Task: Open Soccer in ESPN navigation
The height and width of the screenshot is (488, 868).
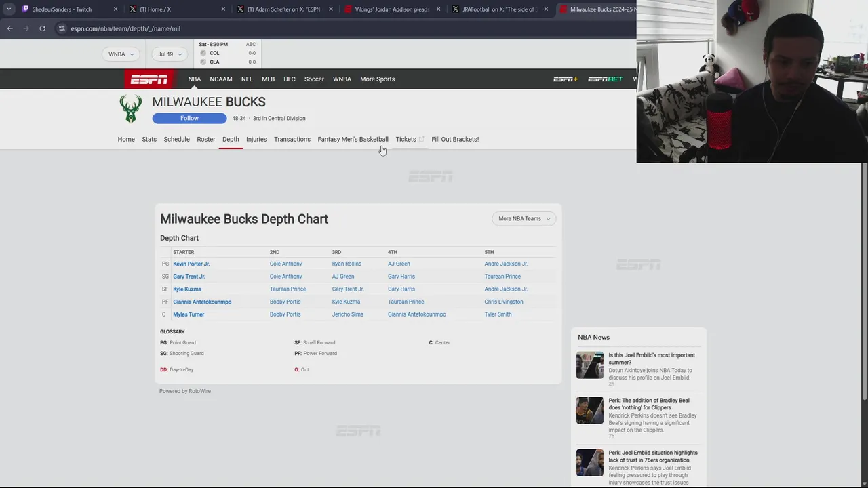Action: point(314,79)
